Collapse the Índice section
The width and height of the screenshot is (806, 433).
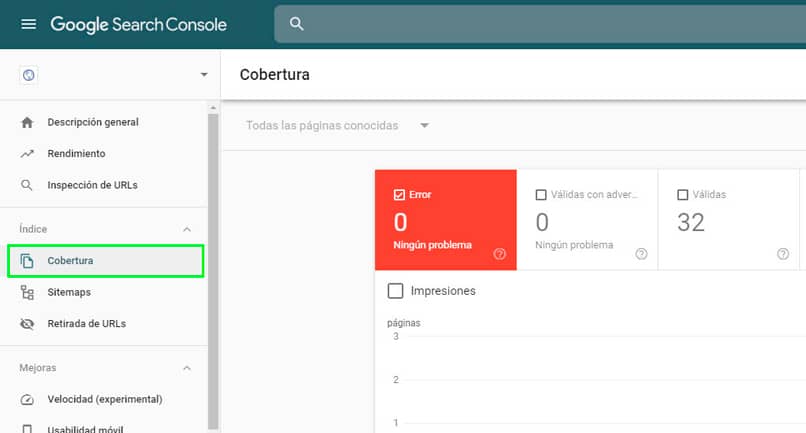tap(187, 229)
